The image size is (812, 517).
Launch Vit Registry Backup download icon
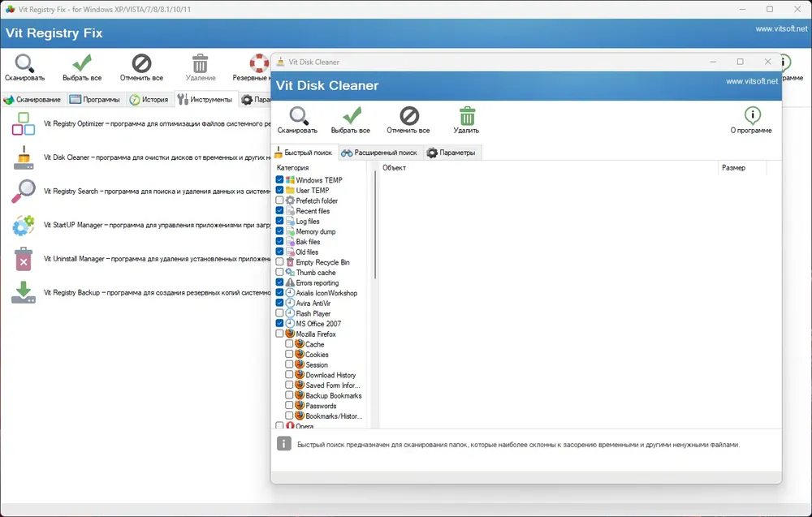coord(24,293)
